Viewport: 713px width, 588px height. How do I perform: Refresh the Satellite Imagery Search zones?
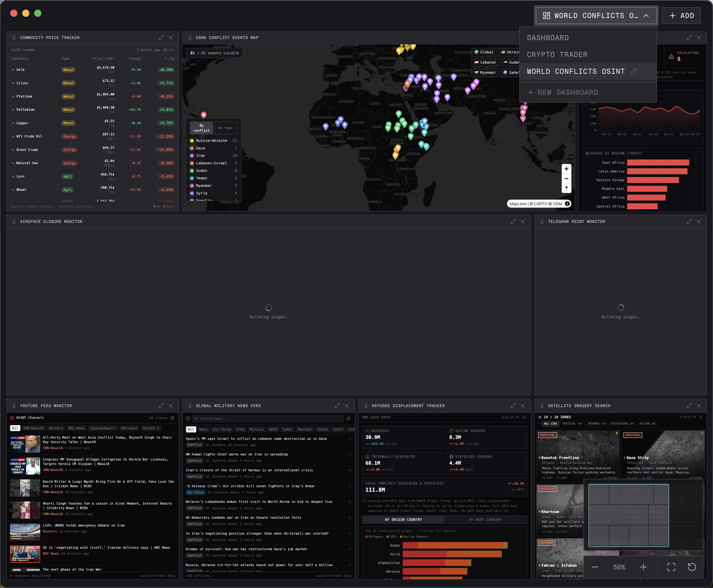click(x=700, y=417)
